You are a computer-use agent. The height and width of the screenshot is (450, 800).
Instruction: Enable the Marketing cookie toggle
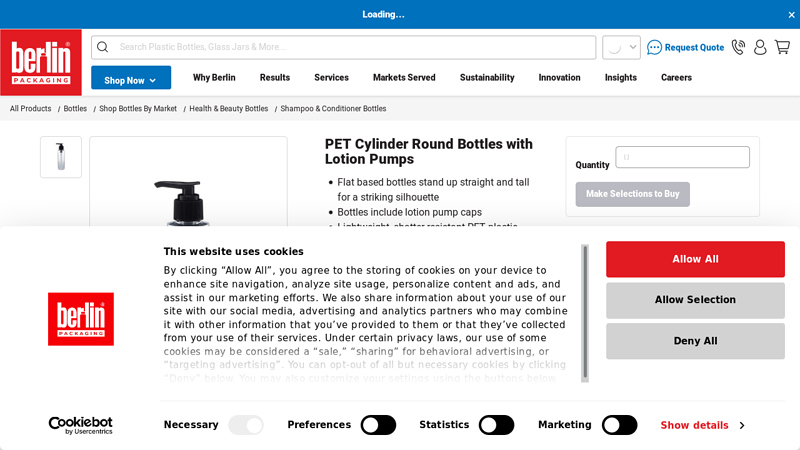(x=619, y=425)
